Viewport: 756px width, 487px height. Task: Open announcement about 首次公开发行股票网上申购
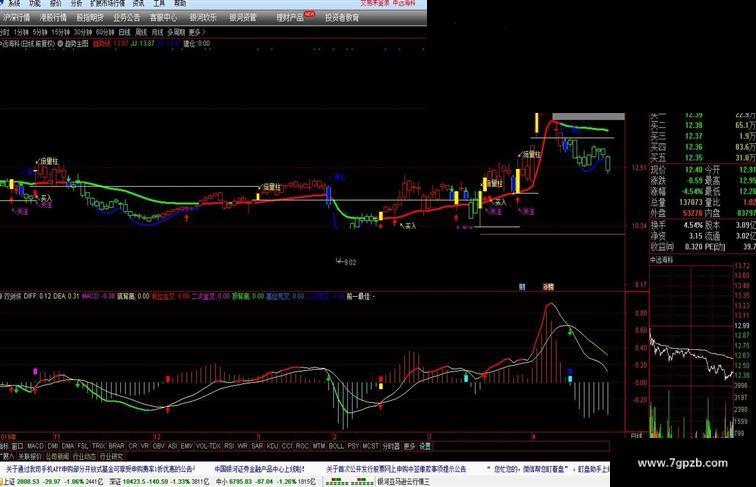point(396,469)
